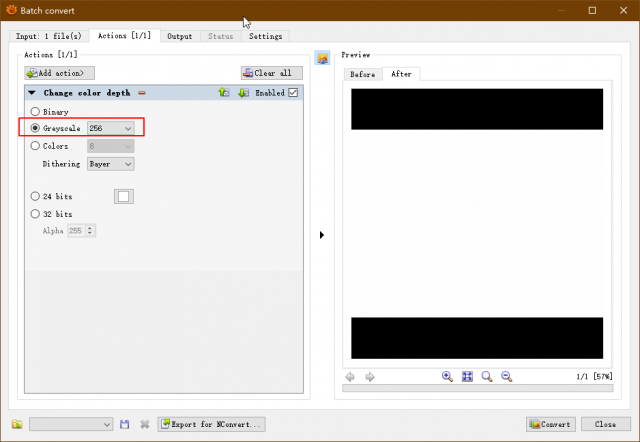The image size is (640, 442).
Task: Open the Dithering Bayer dropdown
Action: [111, 164]
